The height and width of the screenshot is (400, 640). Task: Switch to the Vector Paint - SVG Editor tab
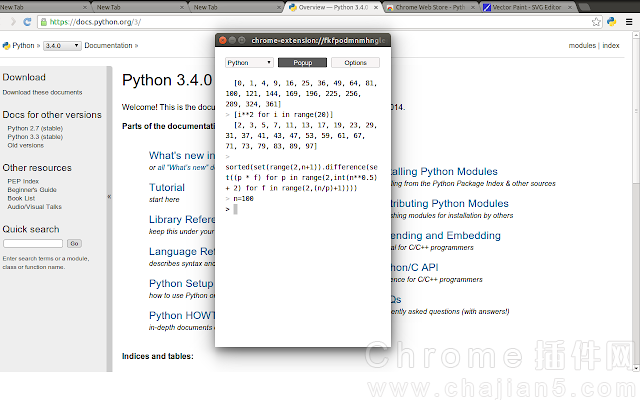coord(527,7)
